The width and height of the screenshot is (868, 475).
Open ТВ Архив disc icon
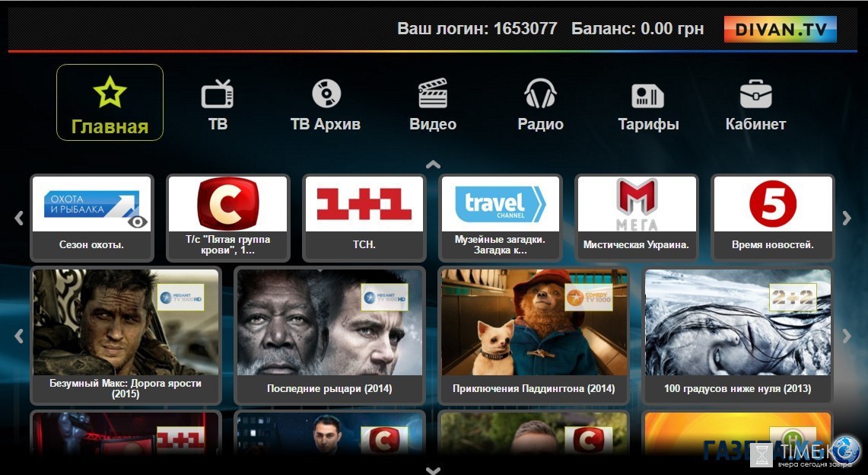(326, 94)
